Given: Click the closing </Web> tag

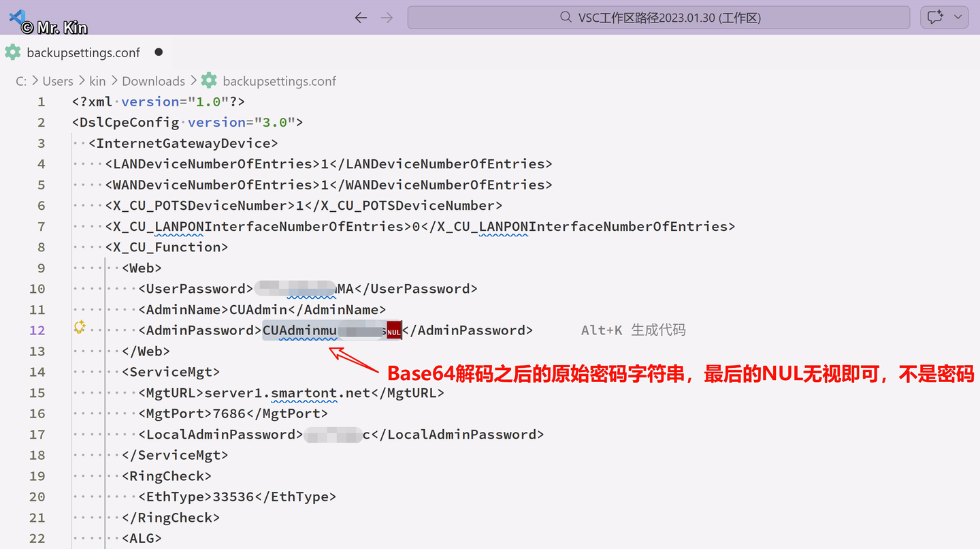Looking at the screenshot, I should pos(146,351).
